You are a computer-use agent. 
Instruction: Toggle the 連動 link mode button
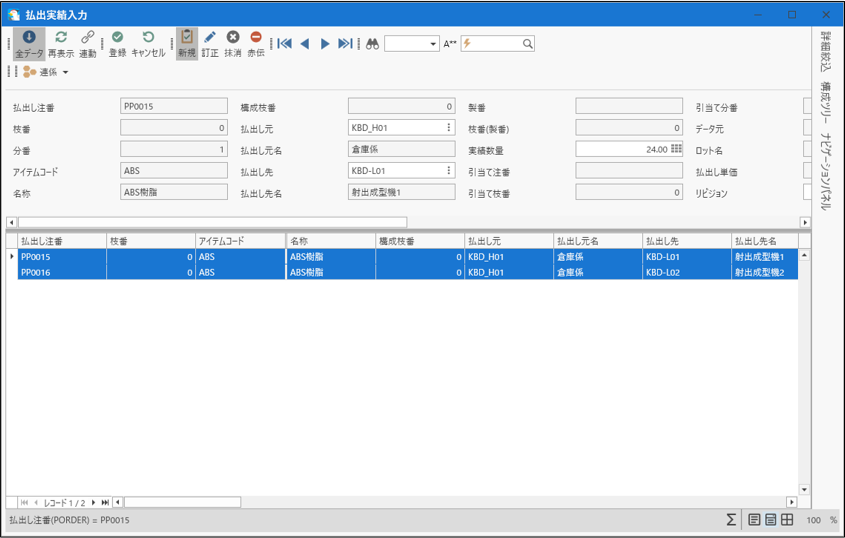click(88, 44)
